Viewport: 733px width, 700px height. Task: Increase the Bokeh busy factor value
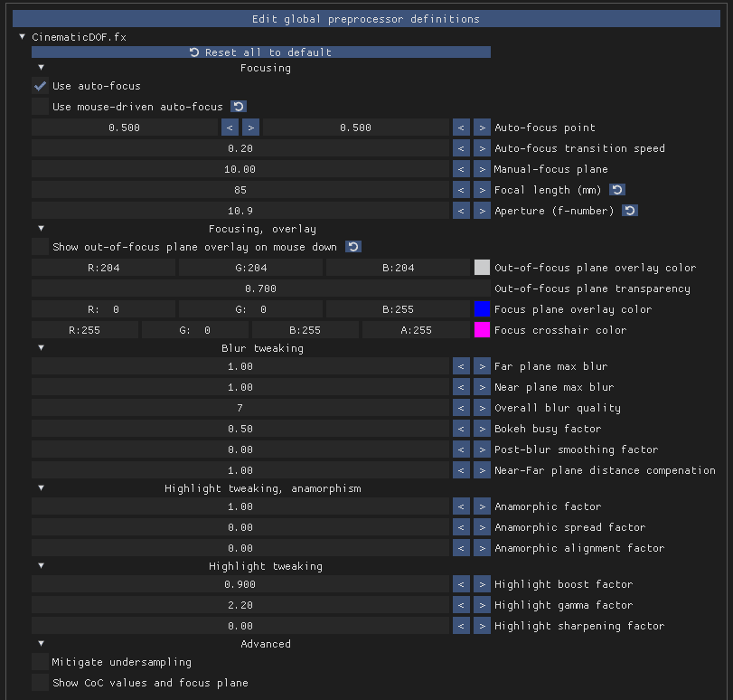coord(482,429)
